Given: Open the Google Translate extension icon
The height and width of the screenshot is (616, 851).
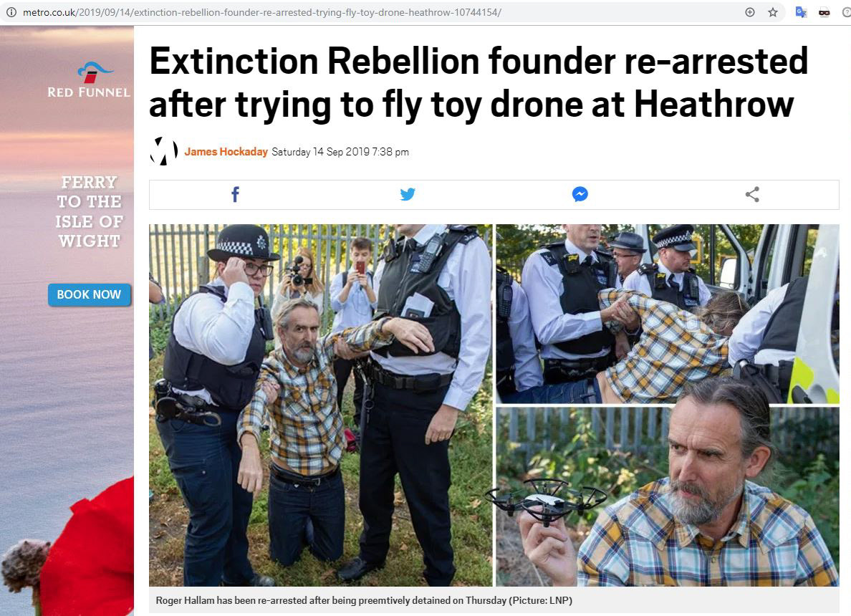Looking at the screenshot, I should pos(801,12).
